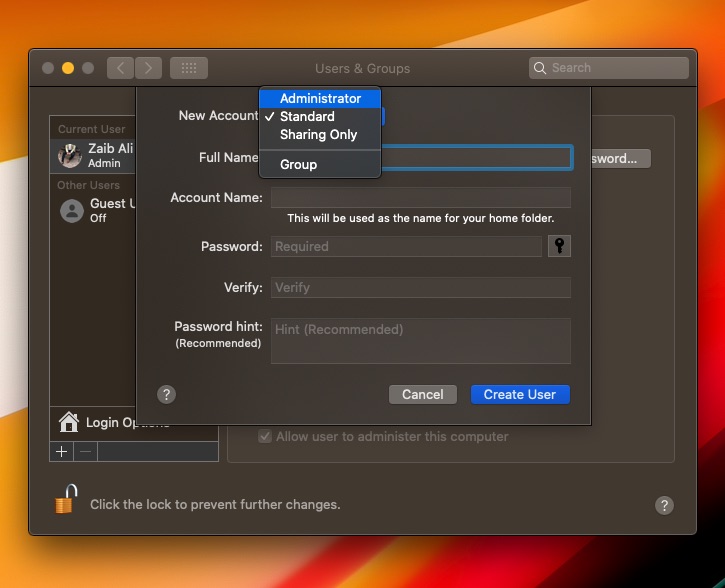Click the lock to prevent further changes

point(66,499)
